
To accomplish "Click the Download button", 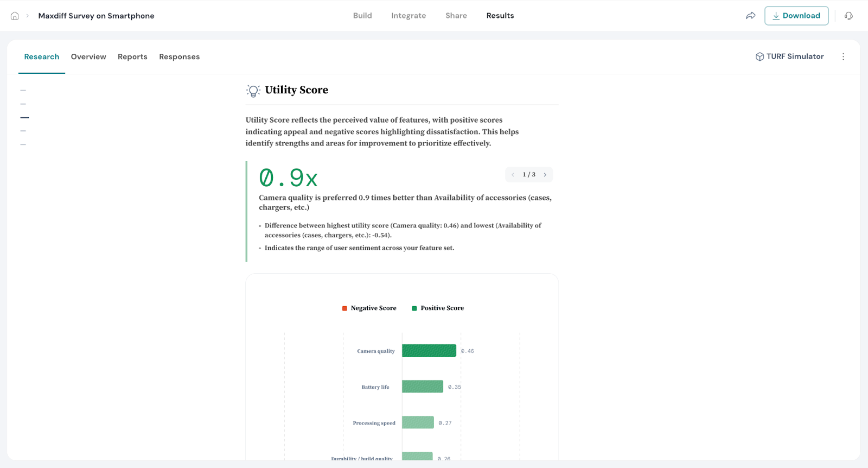I will pyautogui.click(x=796, y=16).
